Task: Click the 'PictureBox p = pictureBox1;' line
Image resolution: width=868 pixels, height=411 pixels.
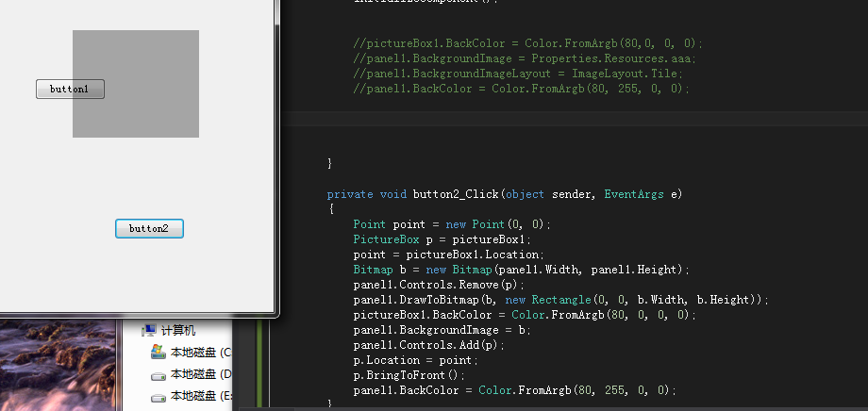Action: click(442, 239)
